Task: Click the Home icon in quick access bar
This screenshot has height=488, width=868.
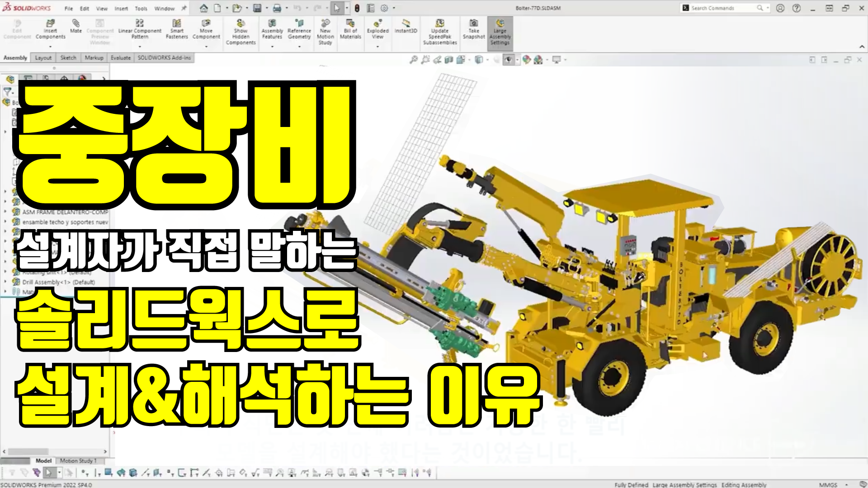Action: 204,8
